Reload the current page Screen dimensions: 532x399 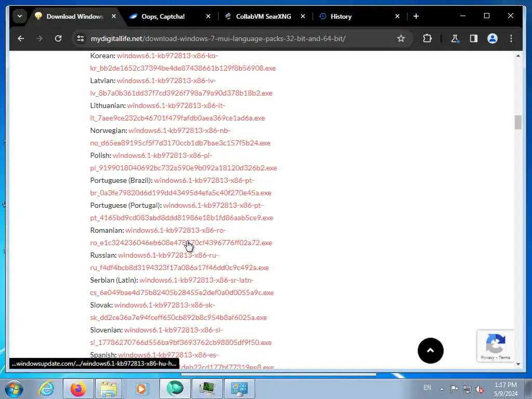click(58, 38)
